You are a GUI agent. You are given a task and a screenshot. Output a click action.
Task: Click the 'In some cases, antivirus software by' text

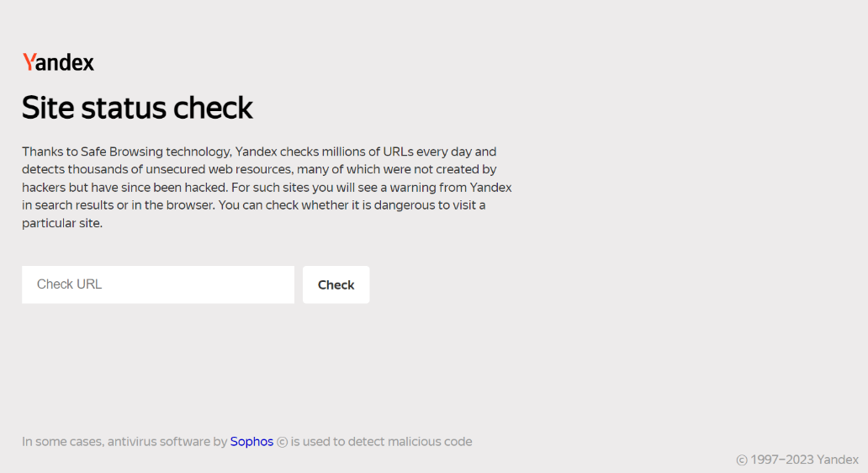click(124, 441)
